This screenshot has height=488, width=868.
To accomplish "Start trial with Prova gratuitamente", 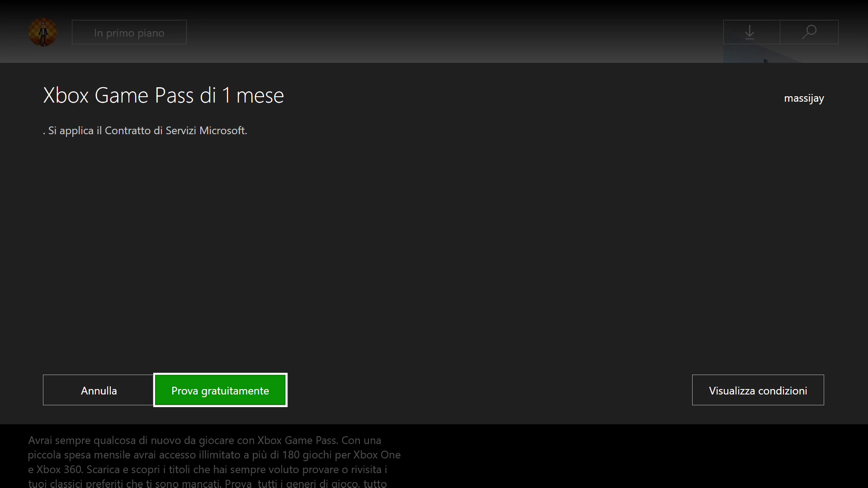I will coord(220,390).
